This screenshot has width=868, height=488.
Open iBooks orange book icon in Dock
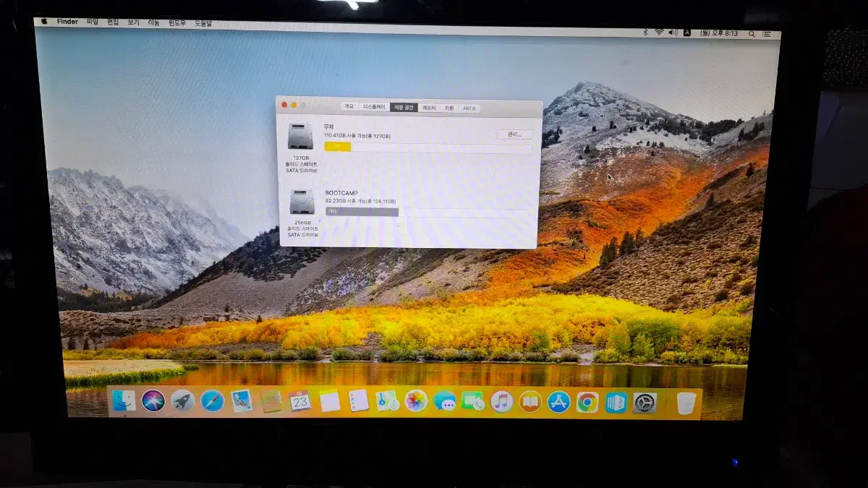click(x=530, y=401)
